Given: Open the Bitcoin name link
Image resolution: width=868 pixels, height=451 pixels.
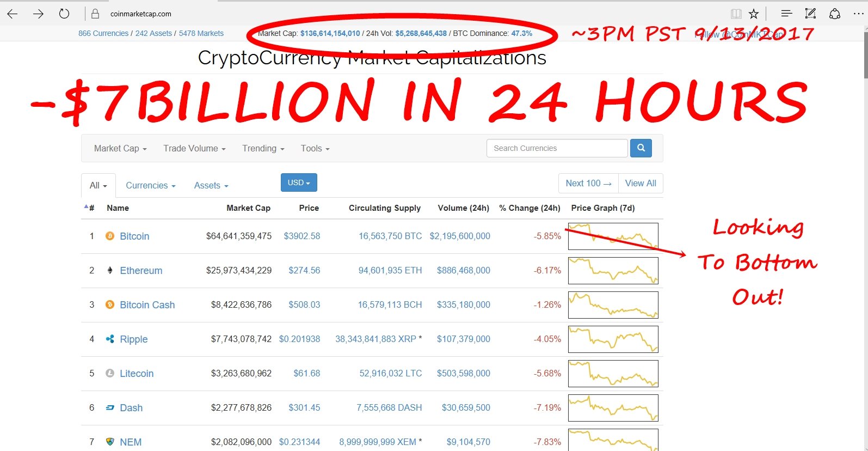Looking at the screenshot, I should pos(134,236).
